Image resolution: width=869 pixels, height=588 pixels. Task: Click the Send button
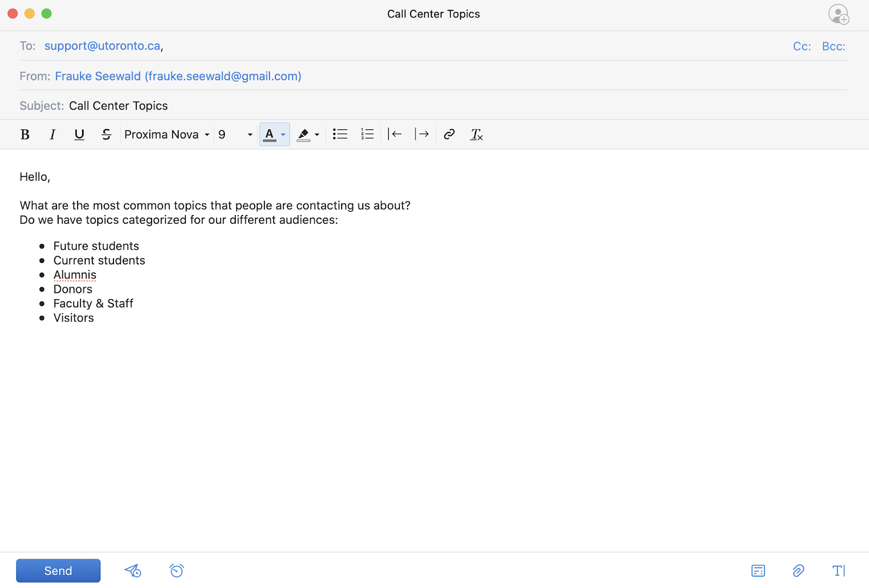tap(58, 571)
